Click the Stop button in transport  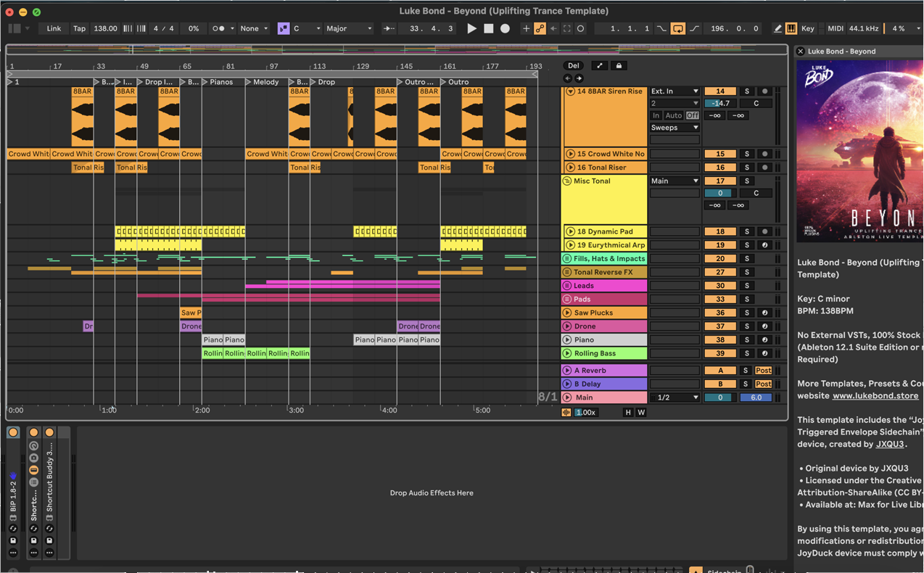pos(488,28)
